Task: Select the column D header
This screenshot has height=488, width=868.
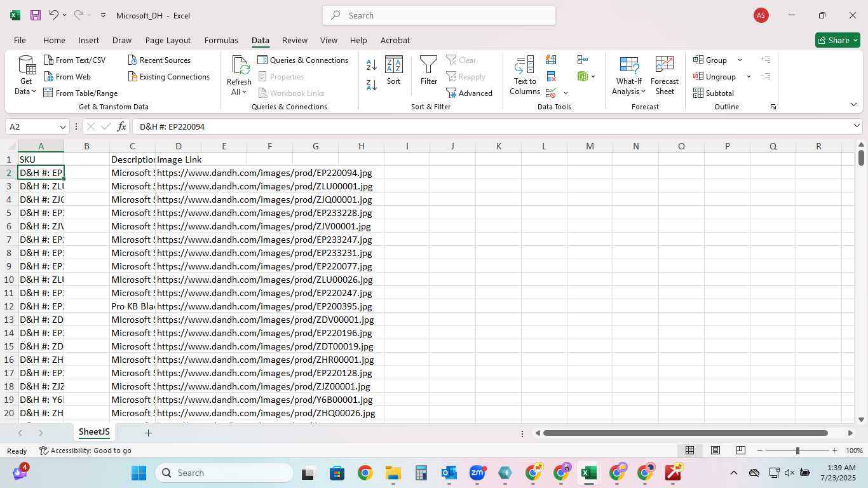Action: (x=179, y=146)
